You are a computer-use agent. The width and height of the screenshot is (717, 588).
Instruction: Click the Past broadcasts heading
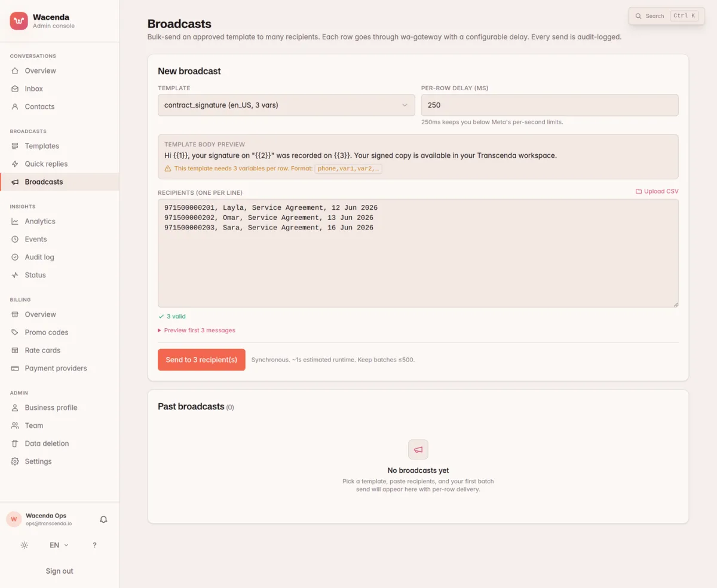coord(191,406)
